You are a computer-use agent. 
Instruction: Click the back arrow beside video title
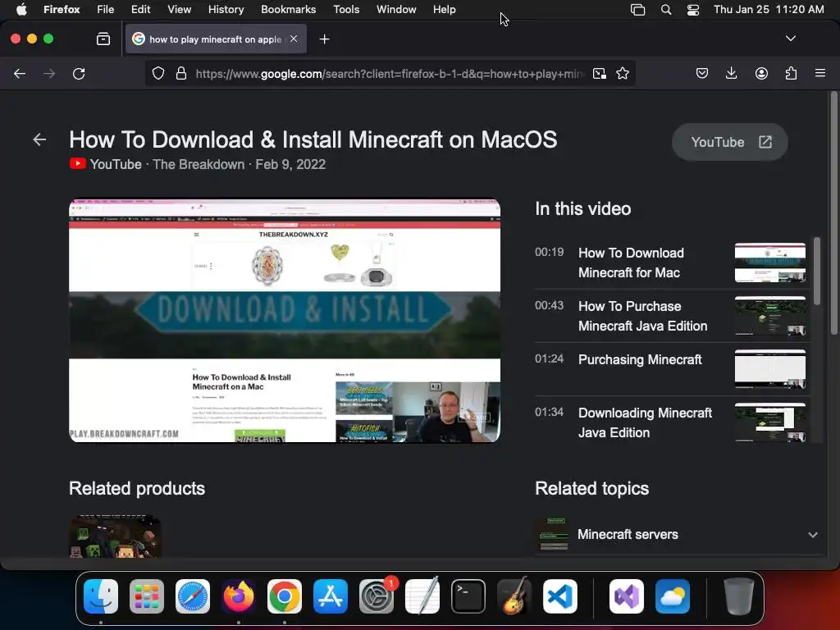[x=39, y=139]
